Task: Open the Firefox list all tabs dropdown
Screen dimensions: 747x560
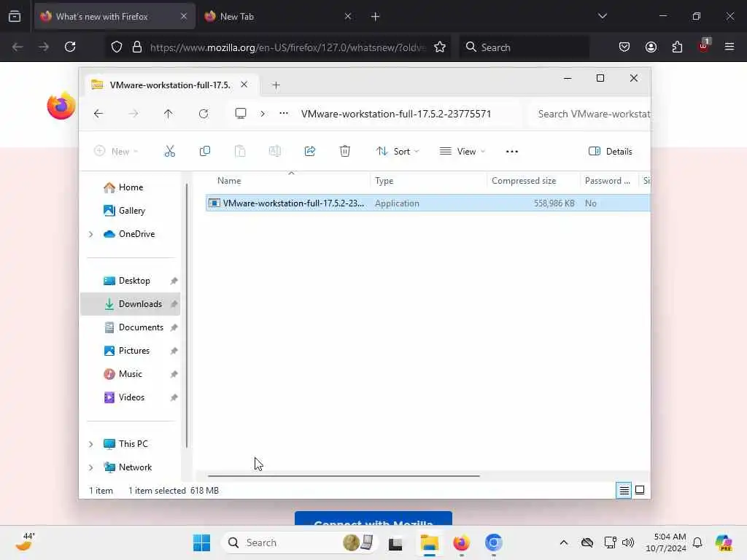Action: click(602, 16)
